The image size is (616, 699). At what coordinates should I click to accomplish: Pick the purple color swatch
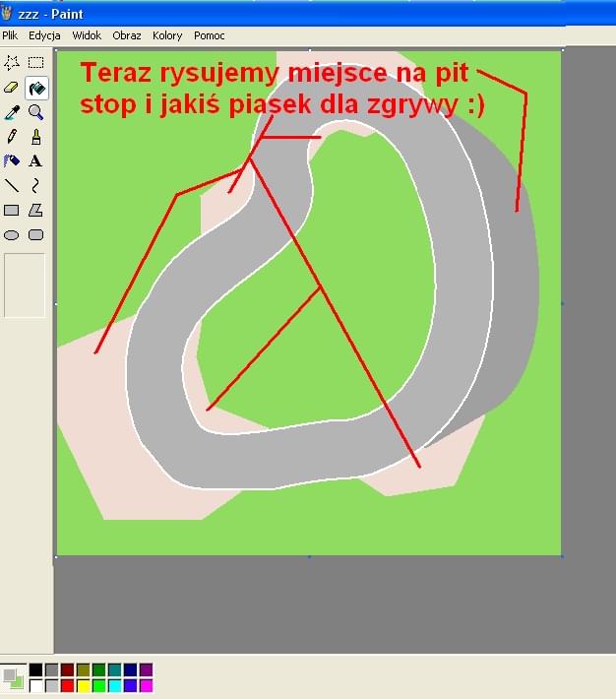(x=146, y=669)
